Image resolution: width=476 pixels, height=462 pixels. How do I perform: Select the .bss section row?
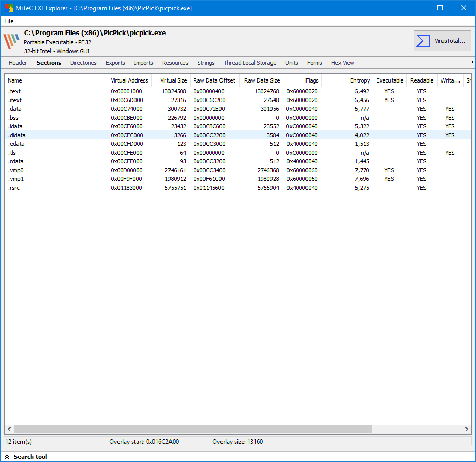pyautogui.click(x=237, y=118)
